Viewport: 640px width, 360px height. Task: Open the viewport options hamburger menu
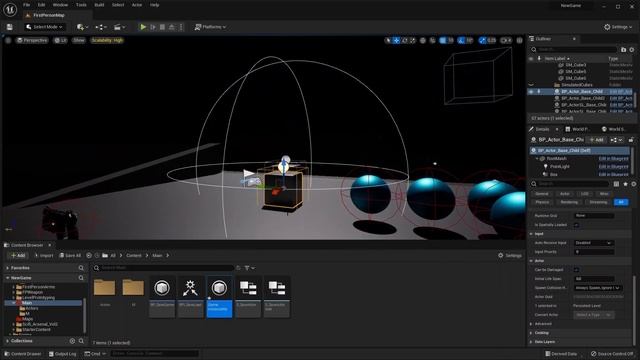tap(8, 40)
